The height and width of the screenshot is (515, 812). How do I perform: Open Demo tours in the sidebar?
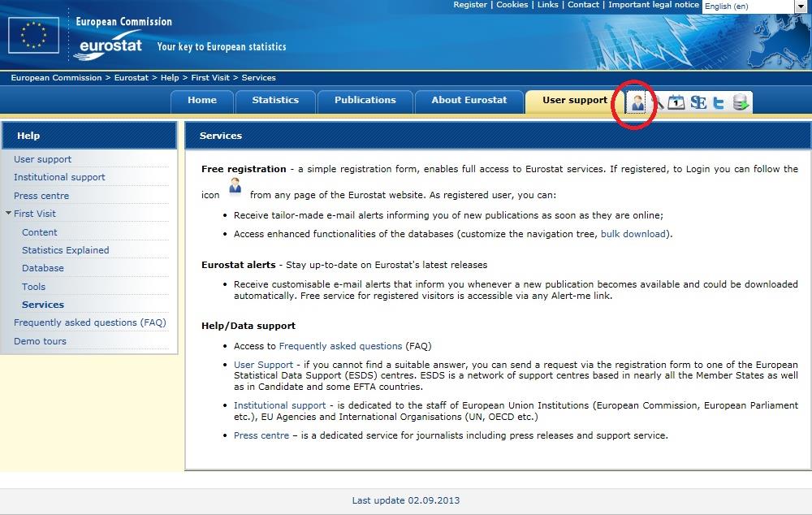(40, 341)
